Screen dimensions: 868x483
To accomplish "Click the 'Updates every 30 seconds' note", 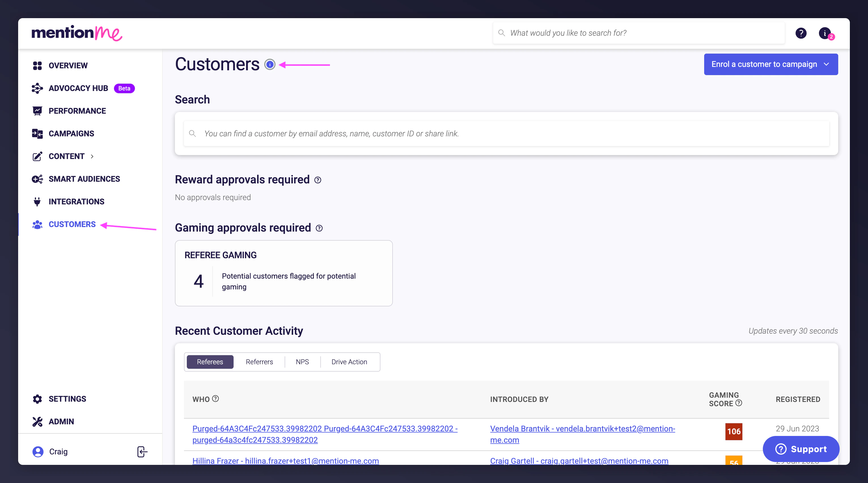I will pos(793,331).
